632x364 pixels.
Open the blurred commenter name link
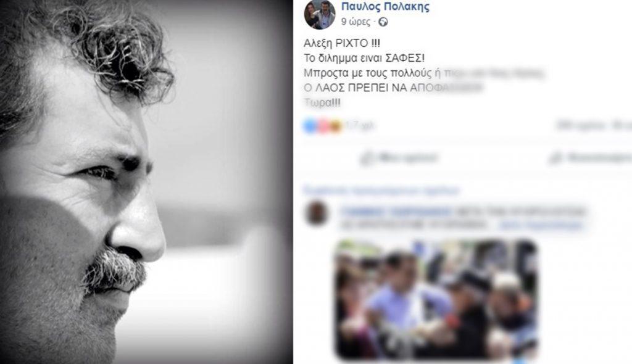396,211
